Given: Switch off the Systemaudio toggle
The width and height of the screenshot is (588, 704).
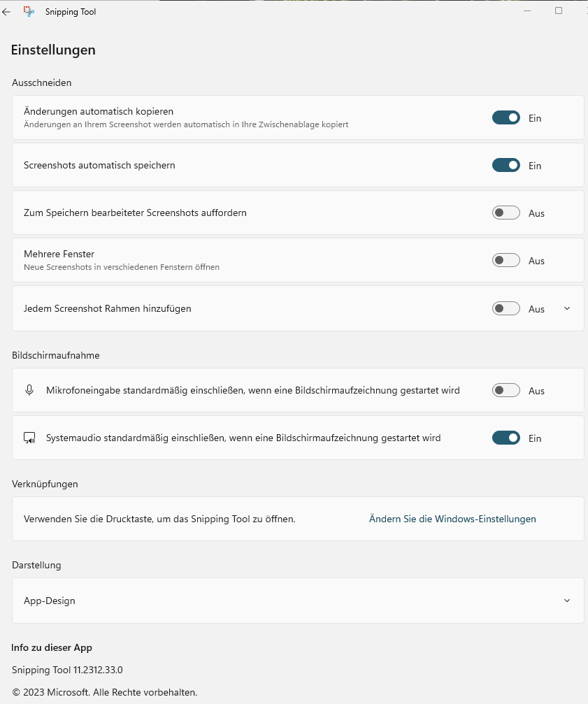Looking at the screenshot, I should (505, 438).
